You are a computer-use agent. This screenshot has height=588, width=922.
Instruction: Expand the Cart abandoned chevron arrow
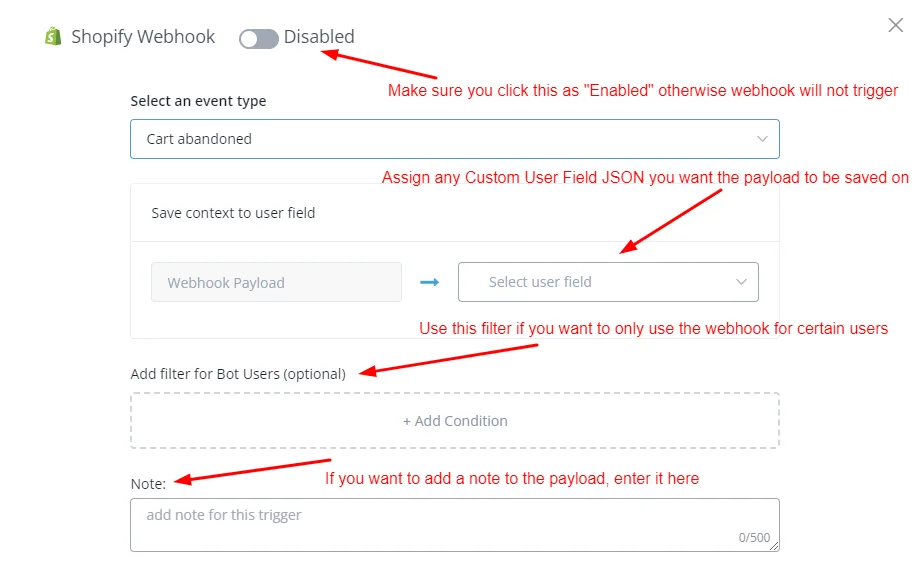(x=762, y=139)
